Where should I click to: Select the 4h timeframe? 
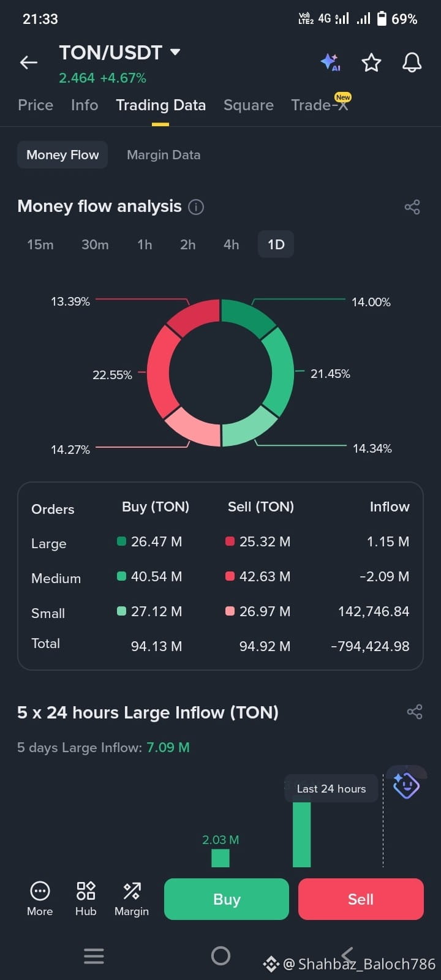232,244
